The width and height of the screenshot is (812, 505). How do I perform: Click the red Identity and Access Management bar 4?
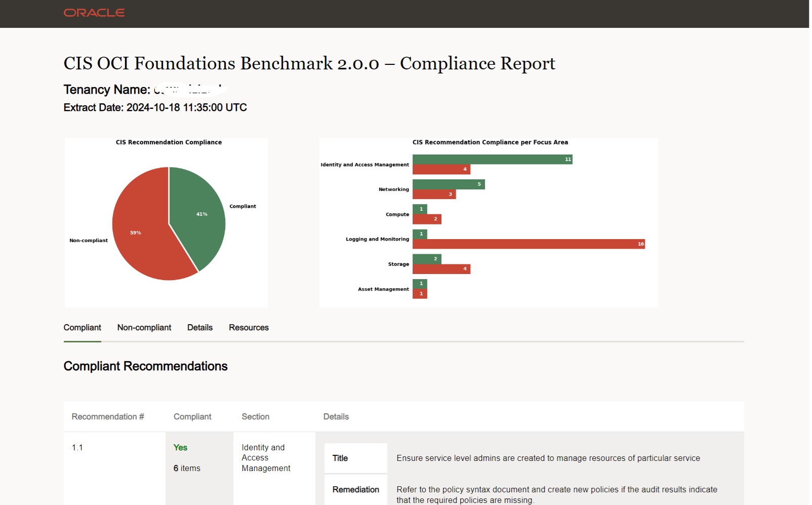(441, 169)
